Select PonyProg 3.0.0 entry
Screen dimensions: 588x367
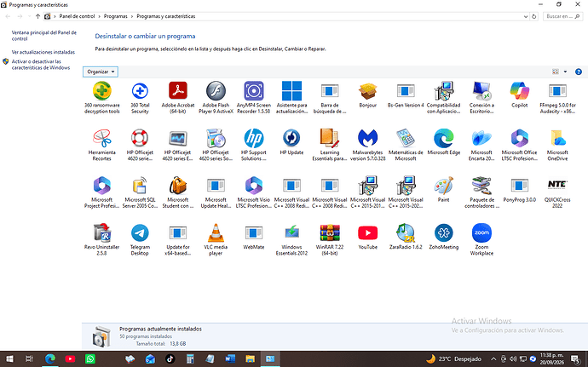pos(519,189)
